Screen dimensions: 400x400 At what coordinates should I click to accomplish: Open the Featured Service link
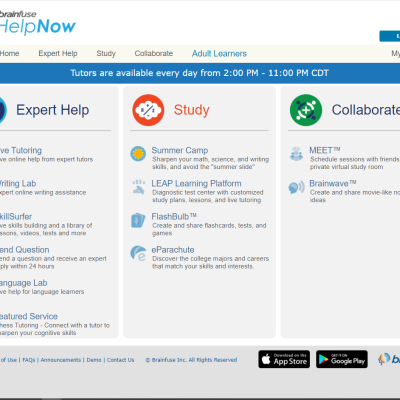(29, 316)
